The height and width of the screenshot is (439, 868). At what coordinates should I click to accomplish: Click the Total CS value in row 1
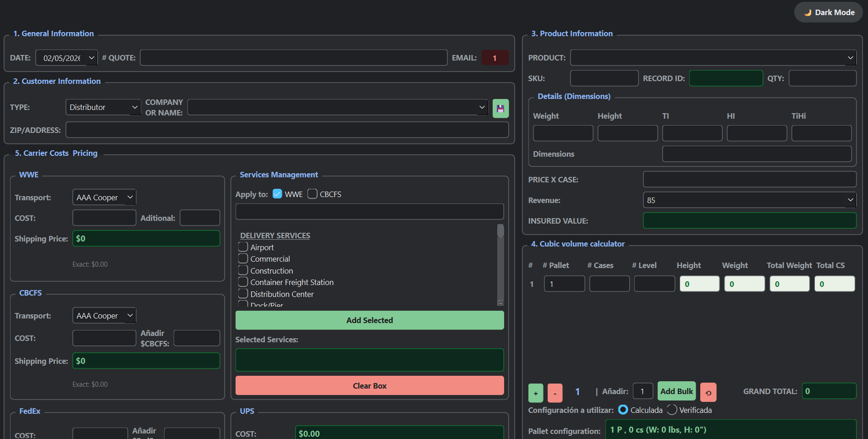835,284
